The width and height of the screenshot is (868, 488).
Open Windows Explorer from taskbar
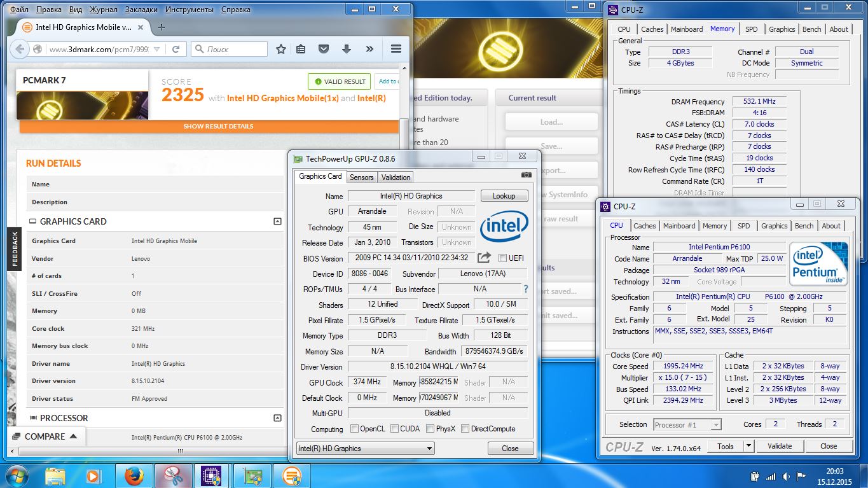(x=55, y=475)
